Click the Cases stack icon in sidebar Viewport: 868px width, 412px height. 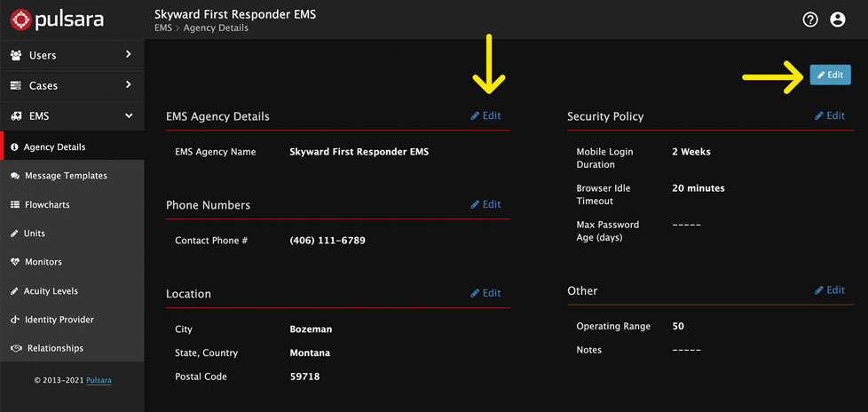point(16,86)
